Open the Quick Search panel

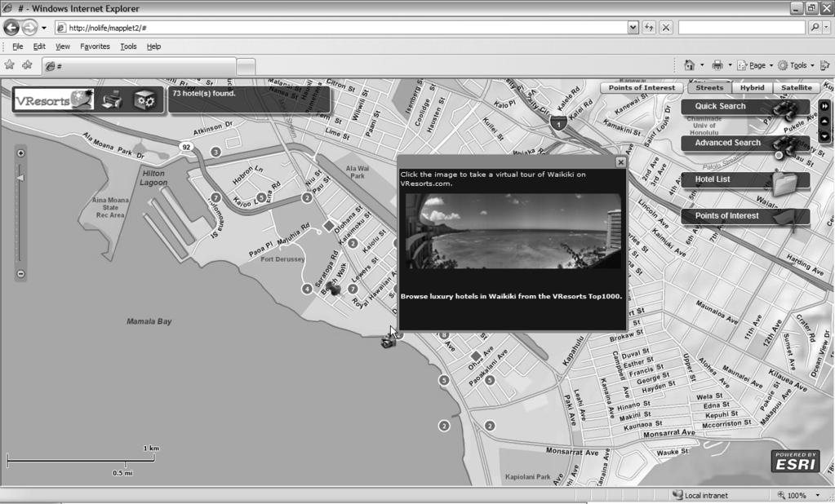(745, 107)
